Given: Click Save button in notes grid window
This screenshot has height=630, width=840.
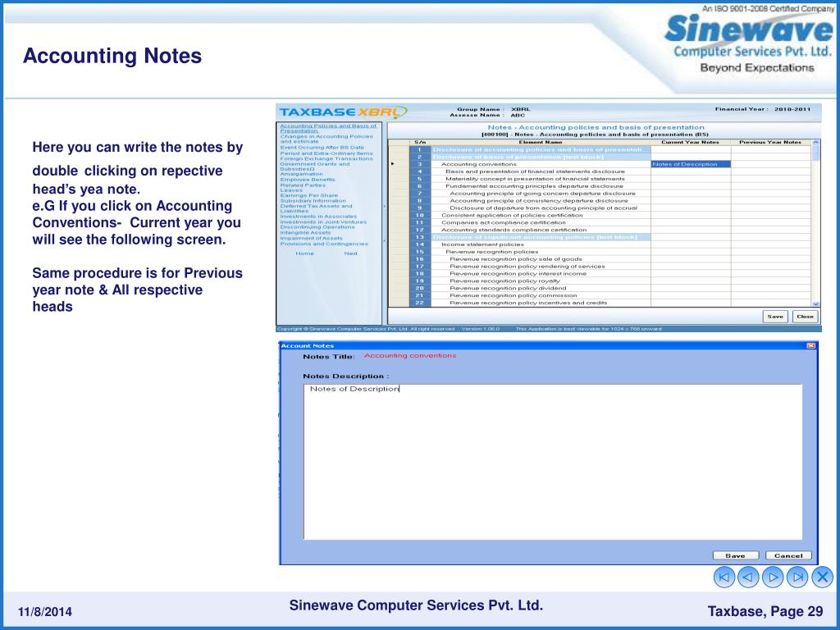Looking at the screenshot, I should pyautogui.click(x=775, y=317).
